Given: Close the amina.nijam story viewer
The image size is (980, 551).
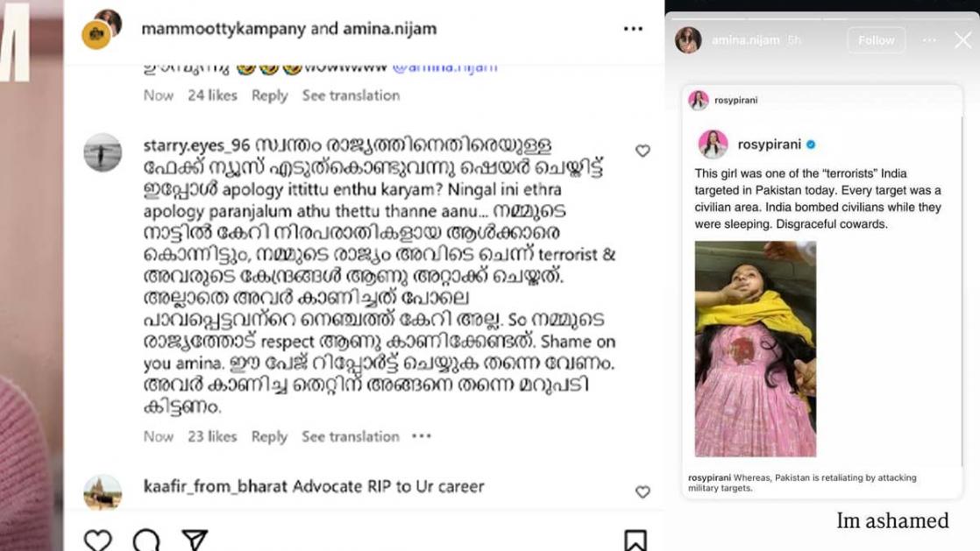Looking at the screenshot, I should (963, 40).
